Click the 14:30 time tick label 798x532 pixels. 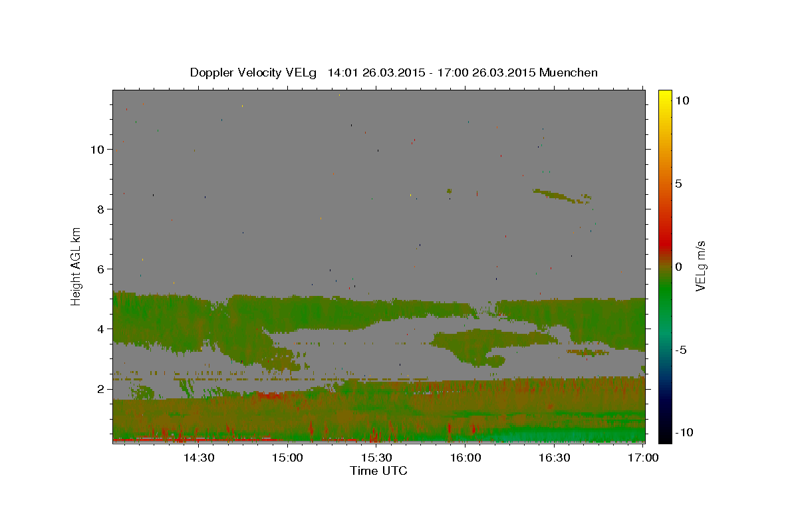(198, 458)
